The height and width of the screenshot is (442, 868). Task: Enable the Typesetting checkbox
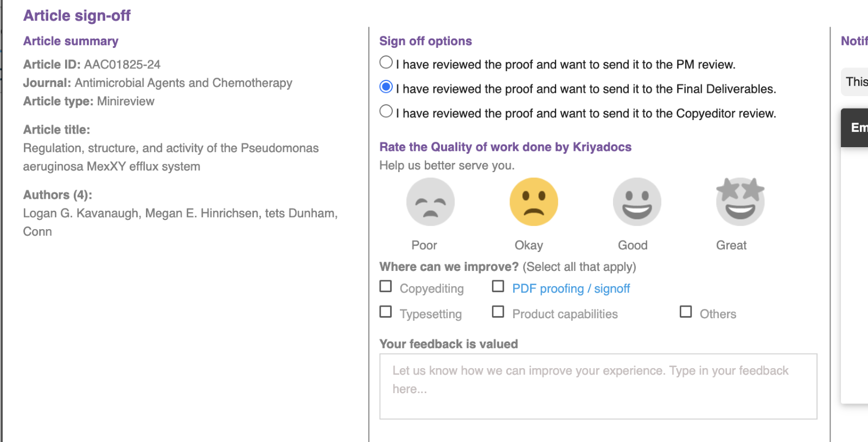[x=386, y=312]
